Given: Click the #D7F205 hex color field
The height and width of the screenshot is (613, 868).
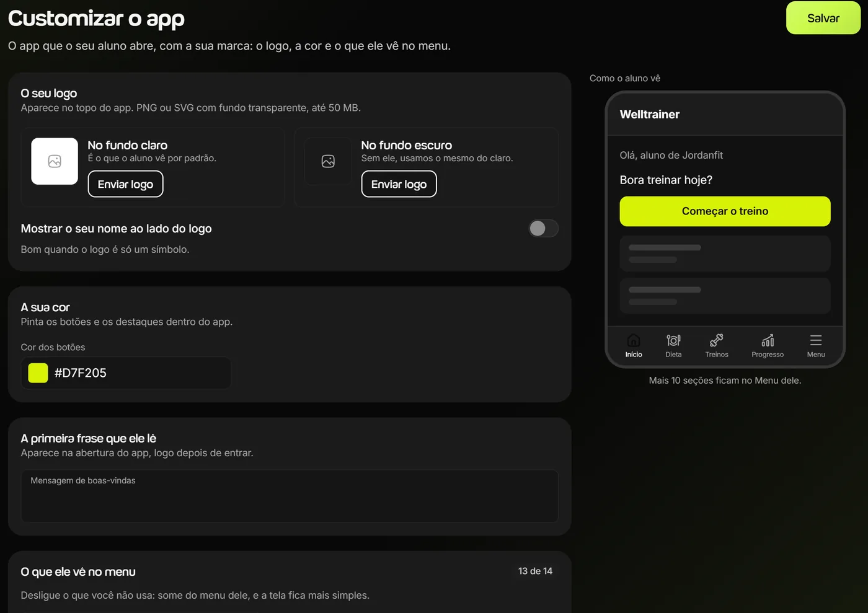Looking at the screenshot, I should pos(126,373).
